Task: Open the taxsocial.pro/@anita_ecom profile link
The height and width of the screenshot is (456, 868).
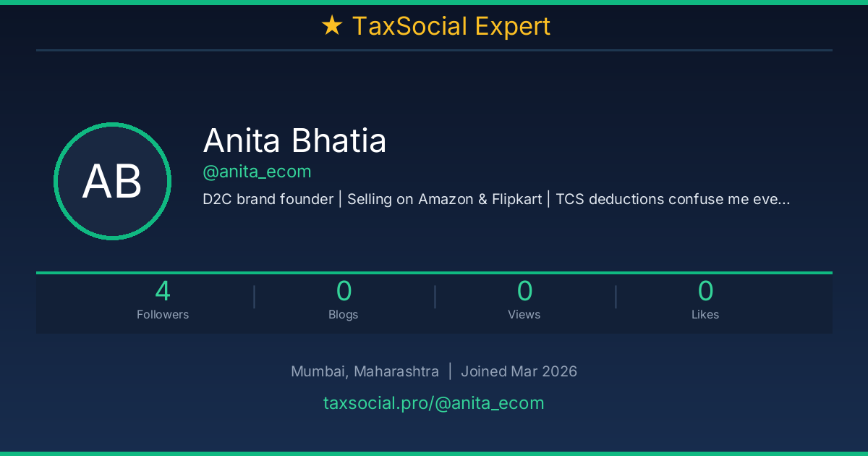Action: click(433, 403)
